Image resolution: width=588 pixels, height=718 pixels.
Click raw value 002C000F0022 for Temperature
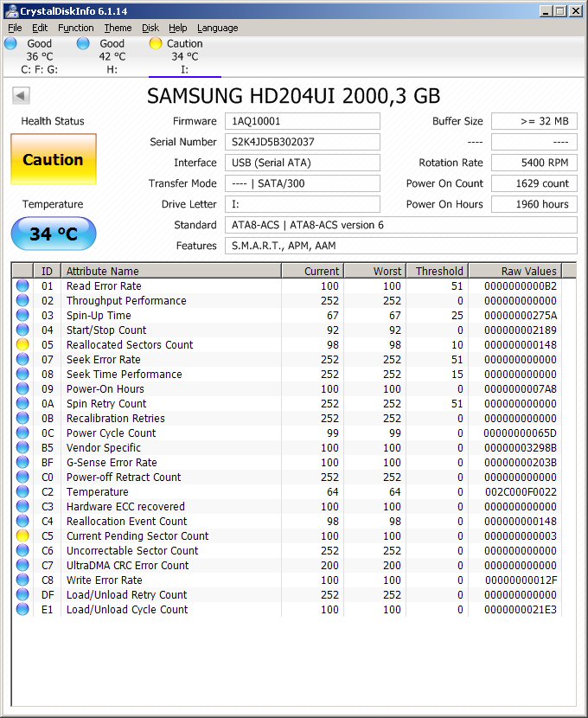(x=521, y=492)
